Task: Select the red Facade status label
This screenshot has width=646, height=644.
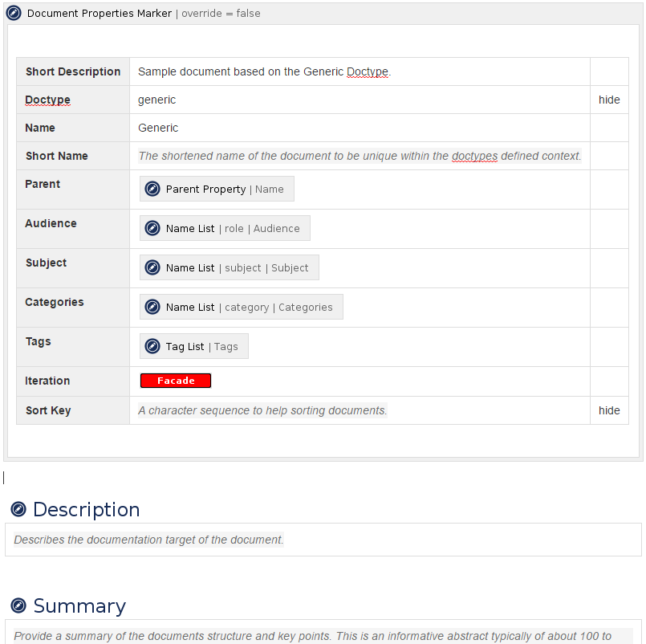Action: point(176,381)
